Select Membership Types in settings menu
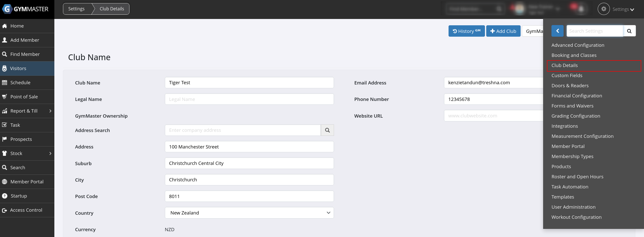 572,156
